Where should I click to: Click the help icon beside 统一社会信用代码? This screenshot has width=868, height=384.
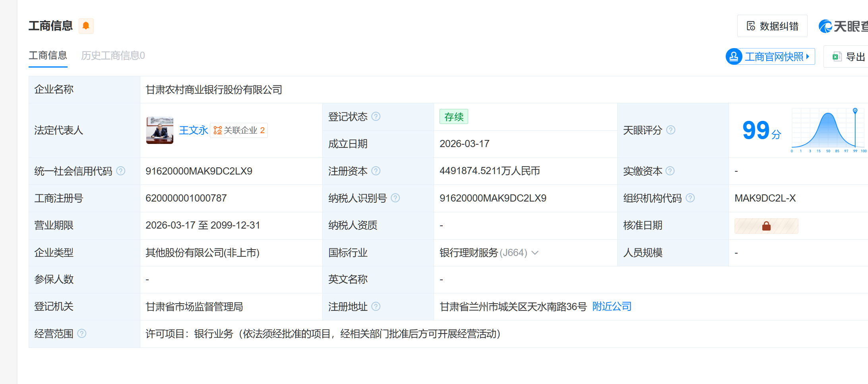(121, 171)
